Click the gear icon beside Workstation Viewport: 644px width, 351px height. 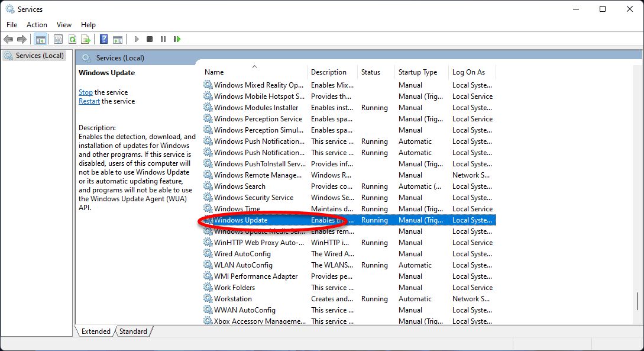click(208, 299)
